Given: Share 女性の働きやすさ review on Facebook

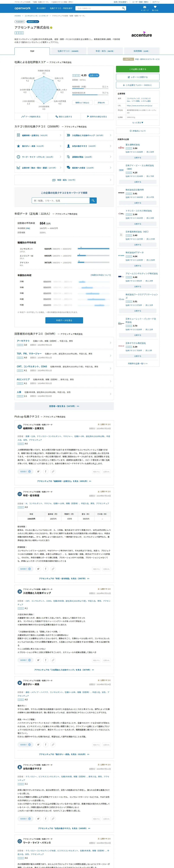Looking at the screenshot, I should 46,819.
